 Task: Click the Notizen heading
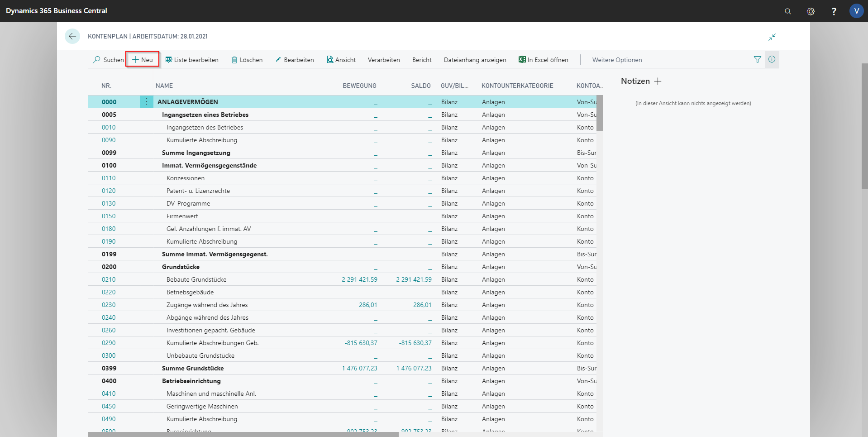pos(635,81)
